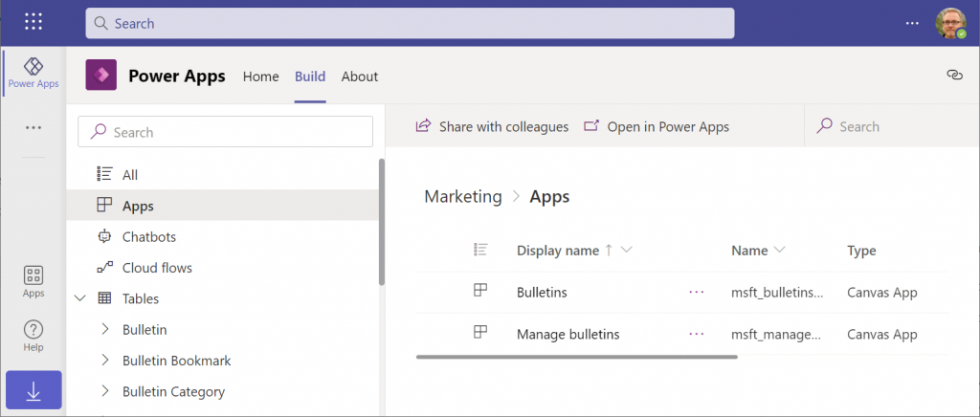
Task: Switch to the Home tab
Action: pyautogui.click(x=260, y=77)
